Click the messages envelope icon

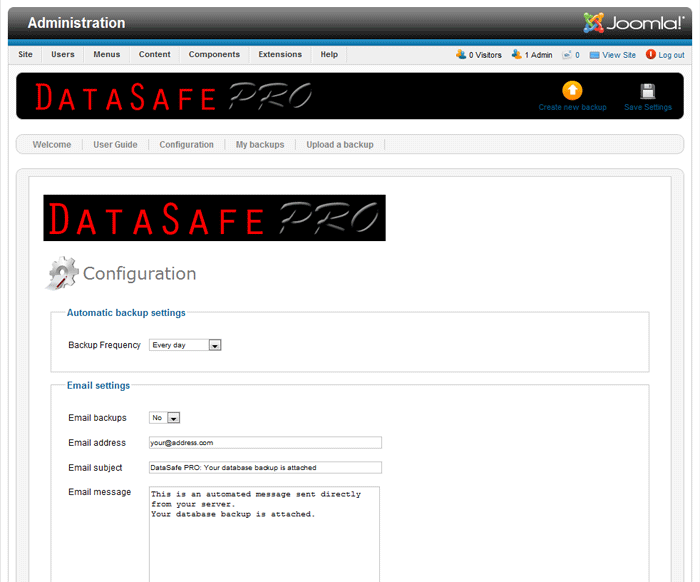567,55
